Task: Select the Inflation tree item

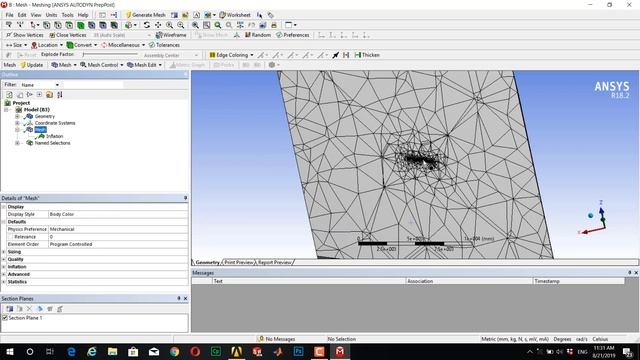Action: [54, 136]
